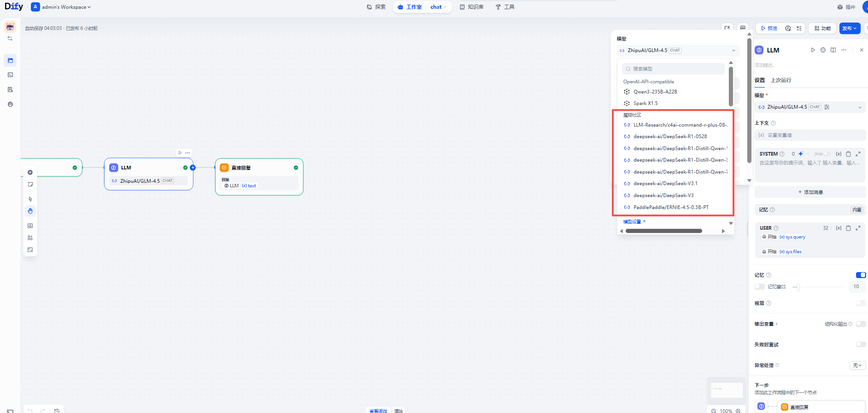The image size is (868, 413).
Task: Select the hand pan mode tool
Action: coord(30,211)
